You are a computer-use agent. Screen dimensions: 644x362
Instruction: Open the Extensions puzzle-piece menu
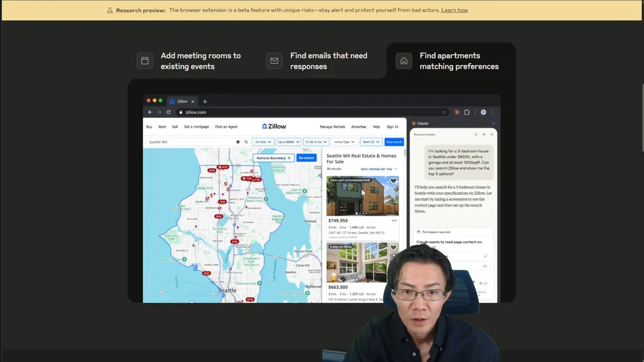pyautogui.click(x=467, y=112)
